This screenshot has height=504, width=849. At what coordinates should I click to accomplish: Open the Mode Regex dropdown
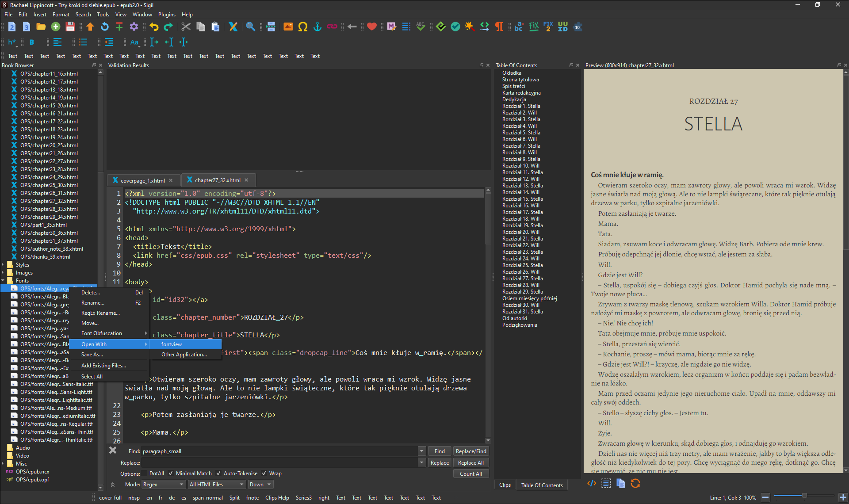click(x=163, y=485)
